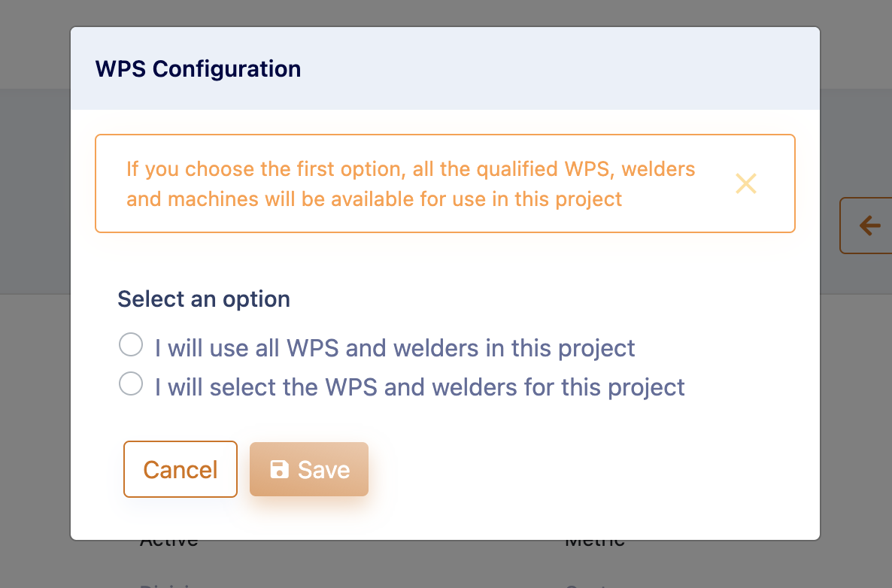Click the orange alert message text
This screenshot has height=588, width=892.
[411, 183]
